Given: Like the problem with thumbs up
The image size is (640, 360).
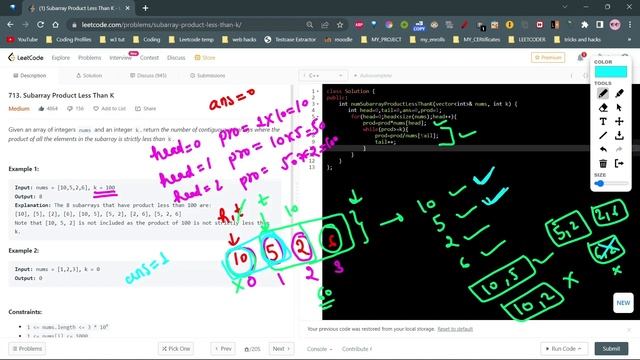Looking at the screenshot, I should pyautogui.click(x=41, y=109).
